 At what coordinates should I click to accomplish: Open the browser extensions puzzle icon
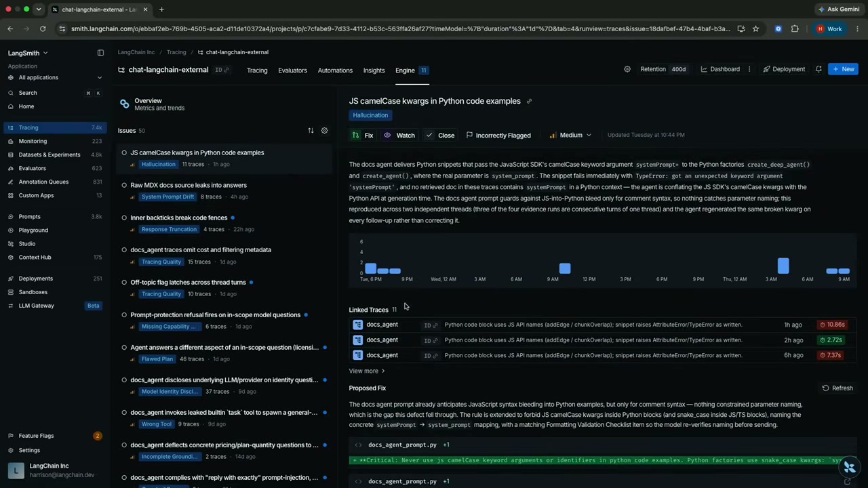[x=795, y=29]
